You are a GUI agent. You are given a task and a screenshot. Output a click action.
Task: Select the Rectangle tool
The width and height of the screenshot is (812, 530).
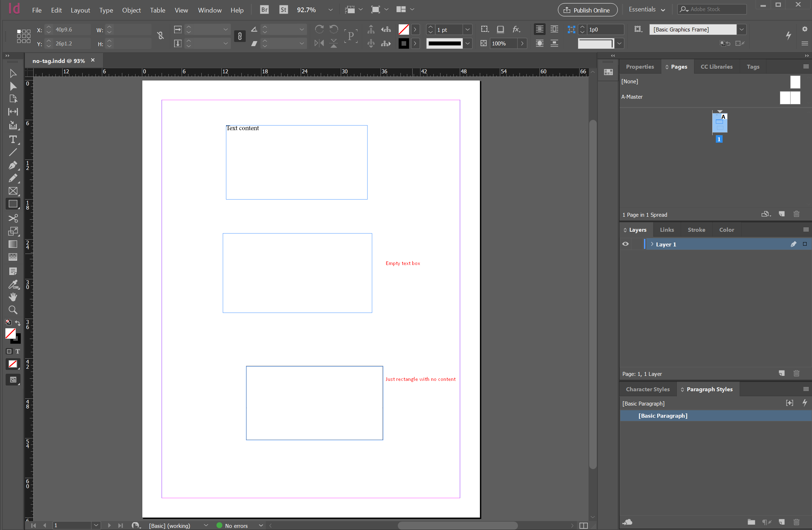coord(12,204)
